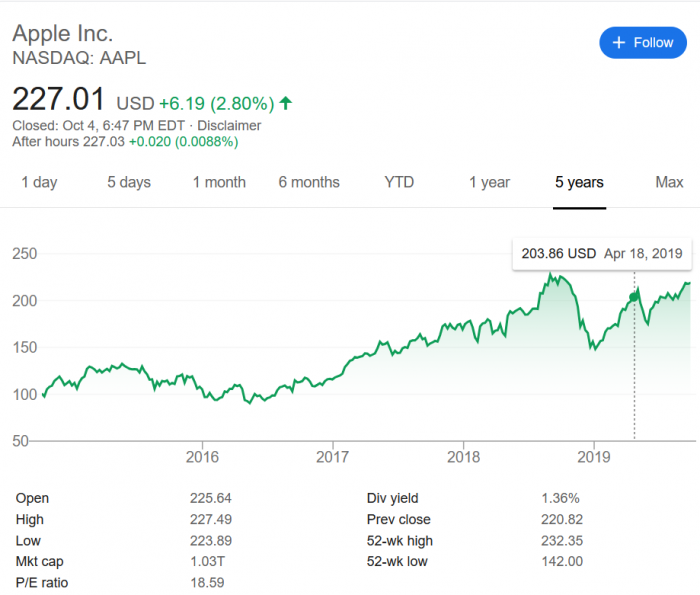Click the plus icon on Follow

[618, 43]
